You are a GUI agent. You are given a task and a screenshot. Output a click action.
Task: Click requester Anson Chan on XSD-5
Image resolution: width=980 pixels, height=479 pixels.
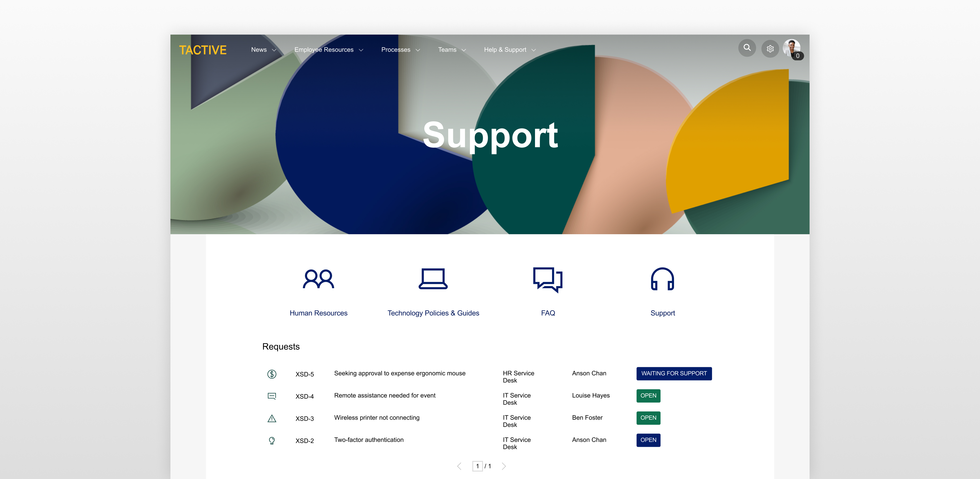tap(589, 373)
